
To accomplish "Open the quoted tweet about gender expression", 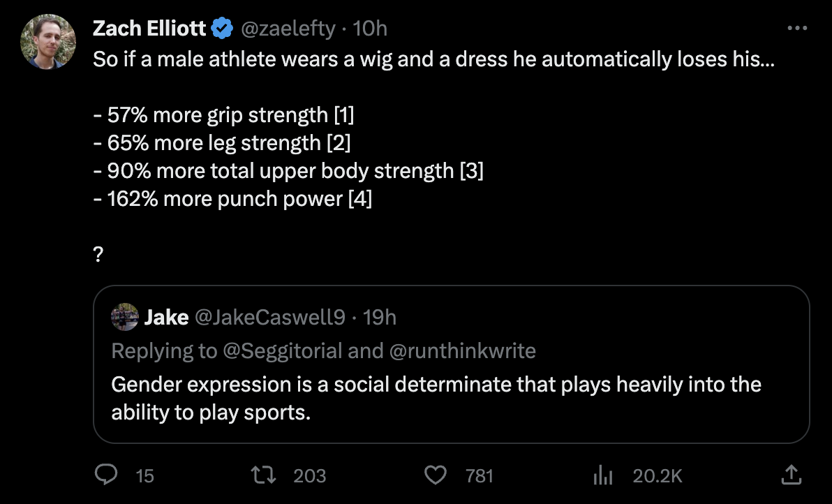I will coord(436,398).
